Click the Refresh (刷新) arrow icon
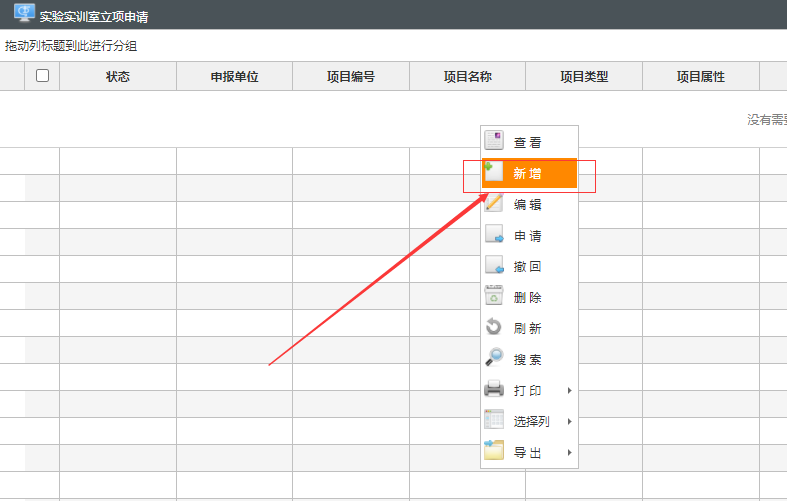 click(494, 328)
